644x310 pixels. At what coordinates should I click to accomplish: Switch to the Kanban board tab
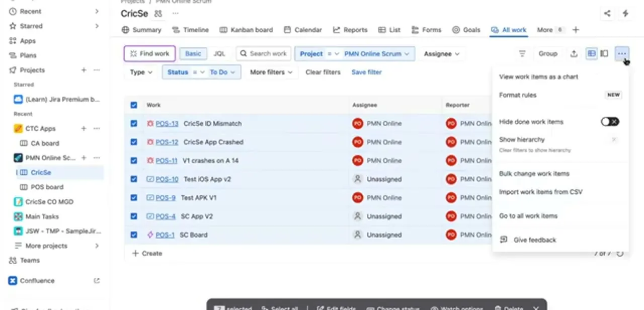(246, 30)
